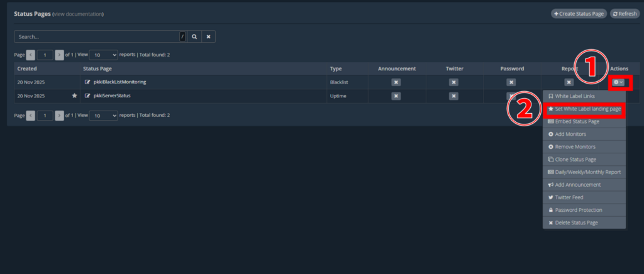Image resolution: width=644 pixels, height=274 pixels.
Task: Open the gear Actions dropdown for pkkiBlackListMonitoring
Action: tap(618, 82)
